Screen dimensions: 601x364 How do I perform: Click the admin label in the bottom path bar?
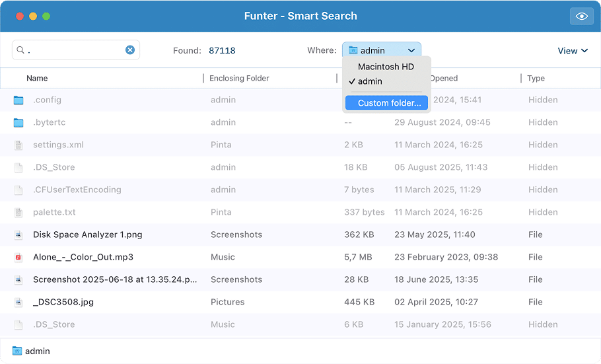tap(38, 351)
